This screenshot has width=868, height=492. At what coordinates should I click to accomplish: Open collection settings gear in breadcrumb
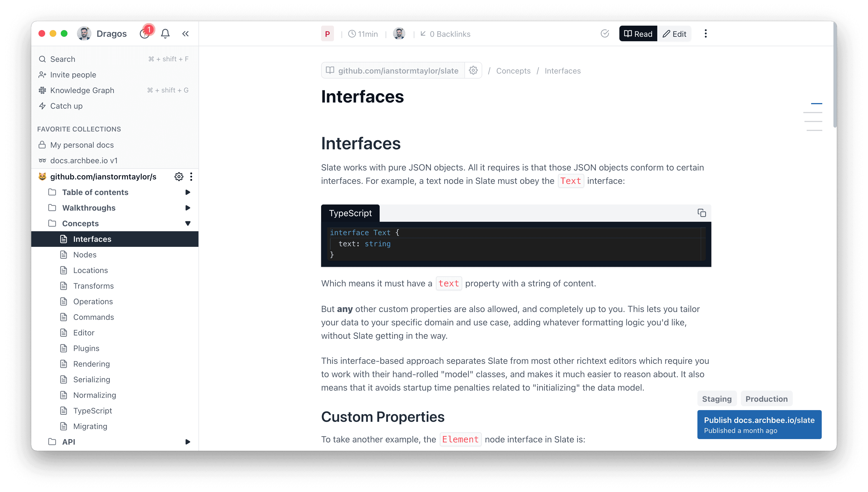(x=473, y=70)
